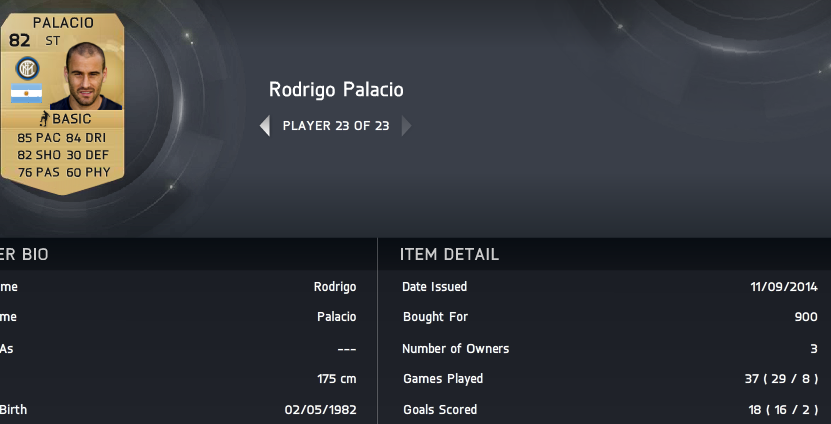Click the Basic chemistry style icon

pos(45,118)
